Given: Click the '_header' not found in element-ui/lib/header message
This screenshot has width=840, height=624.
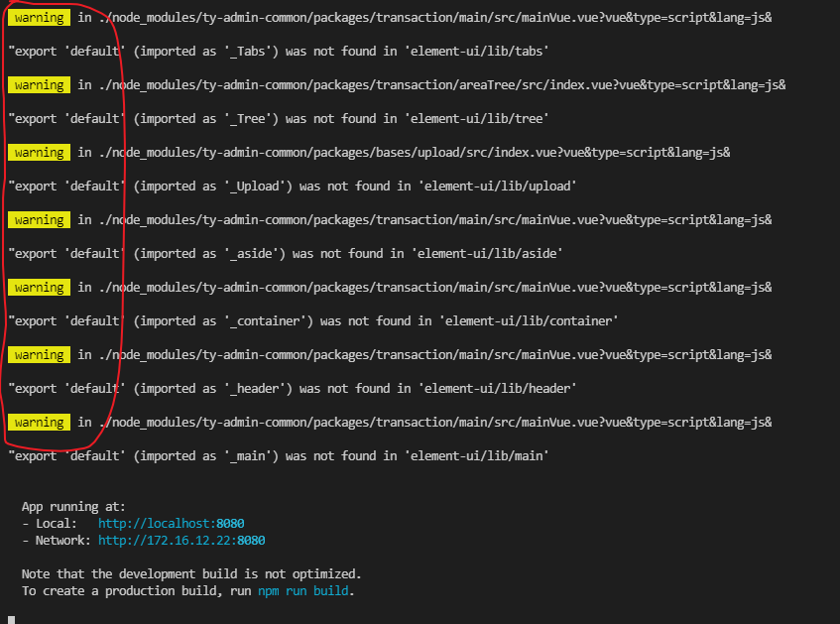Looking at the screenshot, I should point(293,389).
